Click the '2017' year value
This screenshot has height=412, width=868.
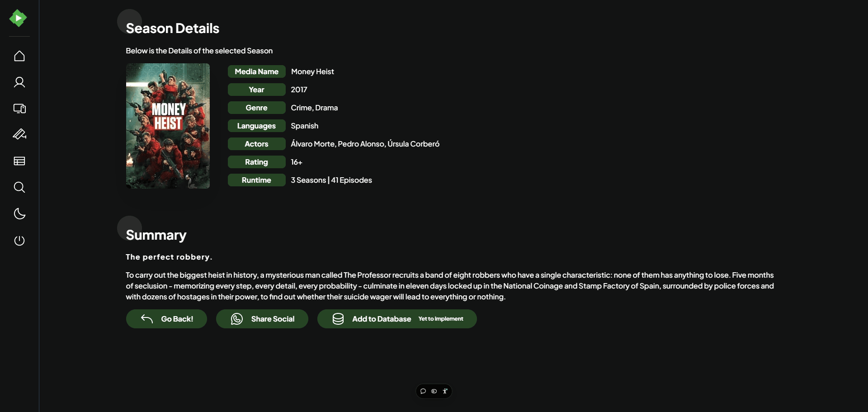tap(299, 90)
